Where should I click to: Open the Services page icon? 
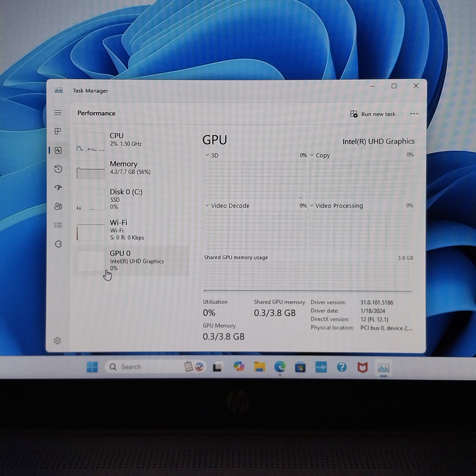58,244
